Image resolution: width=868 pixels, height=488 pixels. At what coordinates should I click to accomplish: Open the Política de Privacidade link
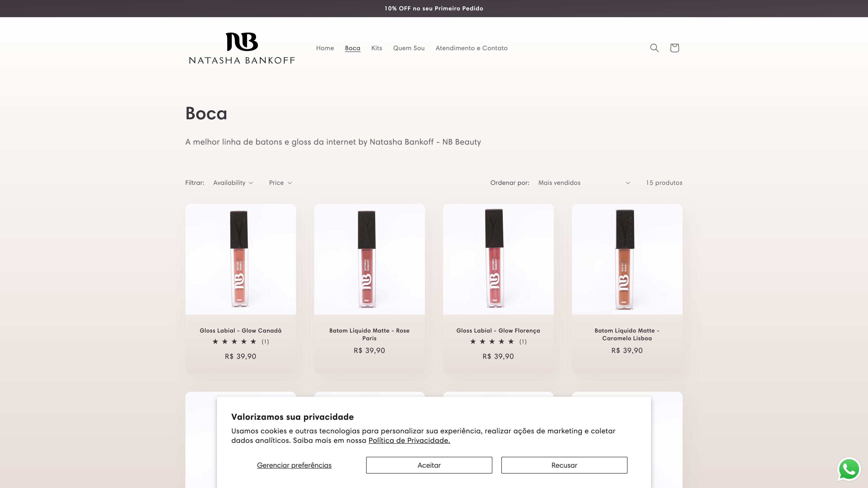tap(409, 440)
